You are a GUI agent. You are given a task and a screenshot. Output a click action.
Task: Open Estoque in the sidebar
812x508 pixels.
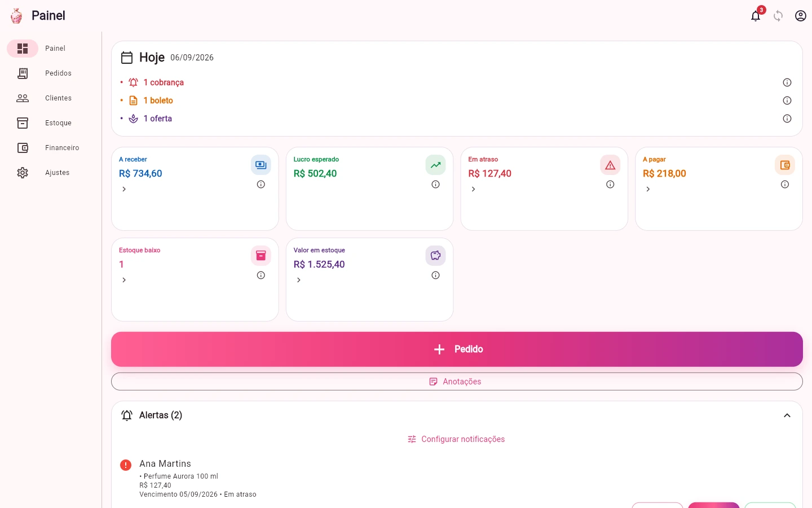pyautogui.click(x=51, y=123)
